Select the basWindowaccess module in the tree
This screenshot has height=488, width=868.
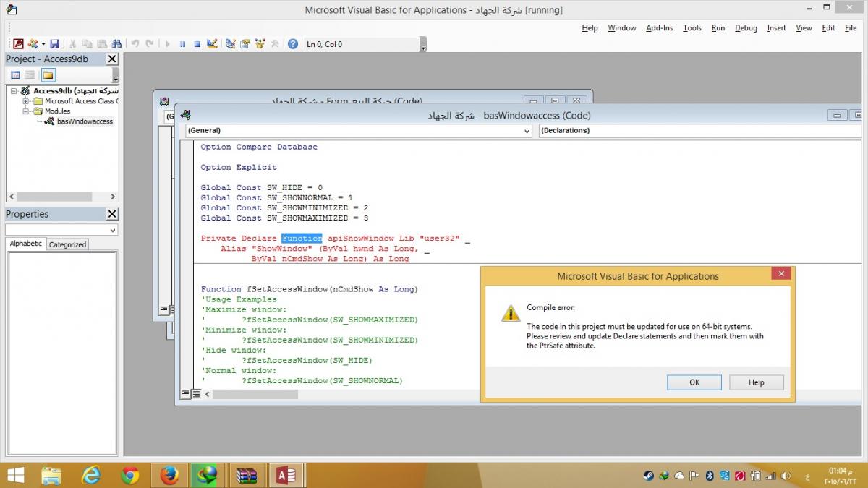click(85, 121)
